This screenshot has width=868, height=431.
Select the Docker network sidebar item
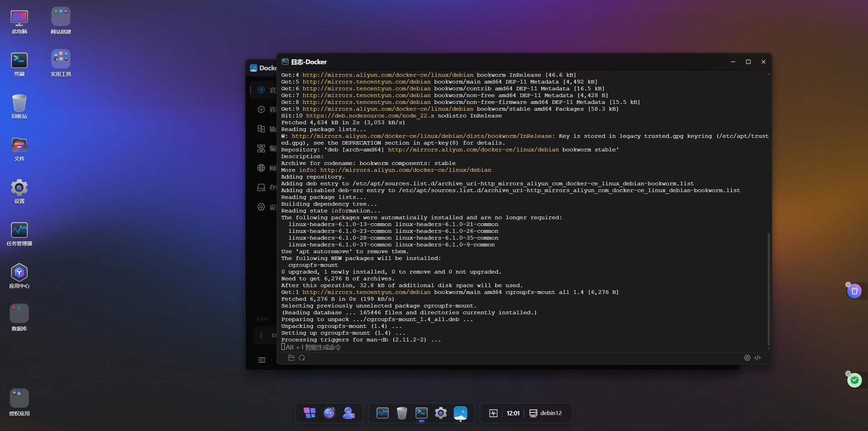(261, 168)
